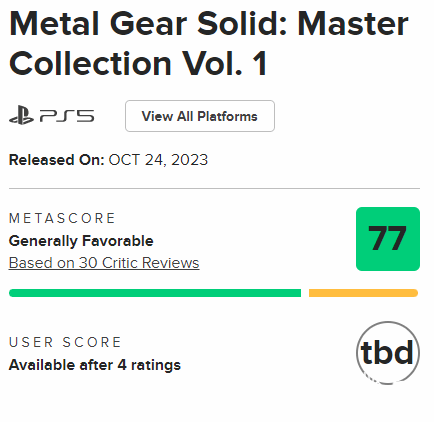Click the word Platforms inside the button
Viewport: 434px width, 422px height.
coord(227,116)
